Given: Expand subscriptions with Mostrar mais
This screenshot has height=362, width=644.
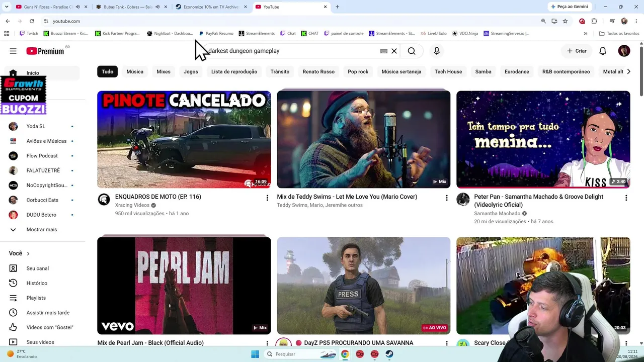Looking at the screenshot, I should [x=42, y=230].
